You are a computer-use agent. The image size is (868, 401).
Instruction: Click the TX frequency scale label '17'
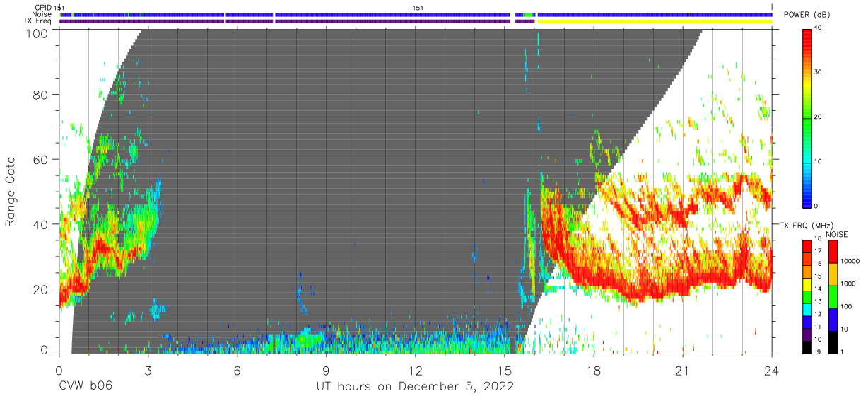tap(819, 251)
